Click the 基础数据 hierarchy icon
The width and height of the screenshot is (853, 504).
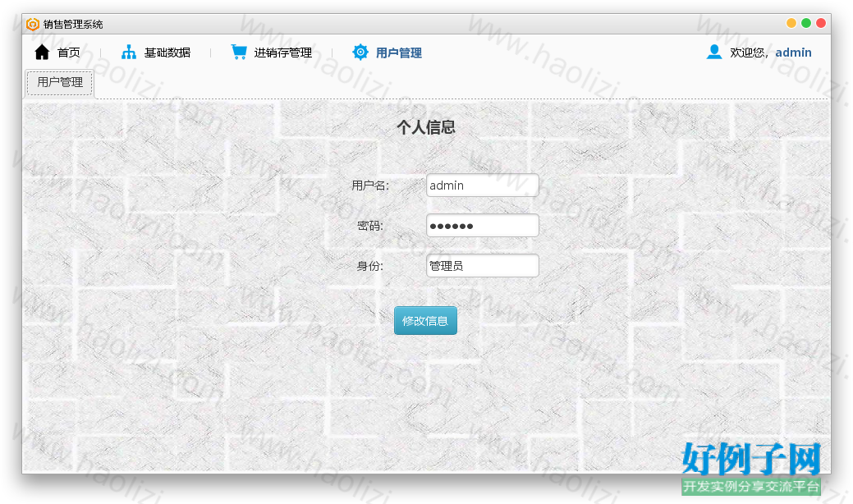pos(129,53)
